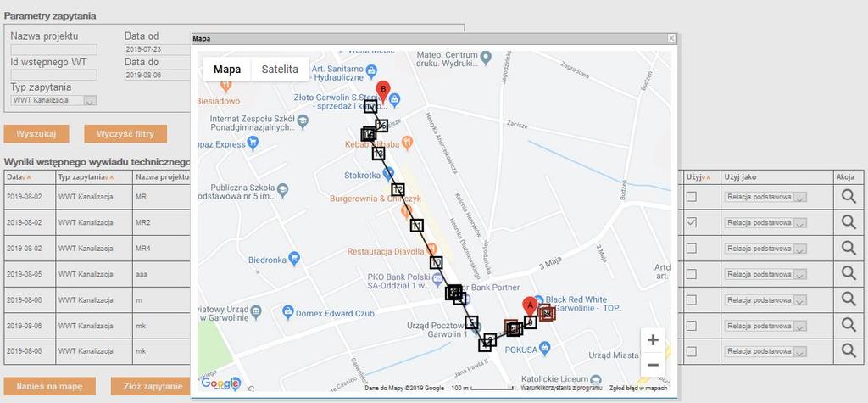Click the Data od date field
The width and height of the screenshot is (868, 403).
click(157, 49)
